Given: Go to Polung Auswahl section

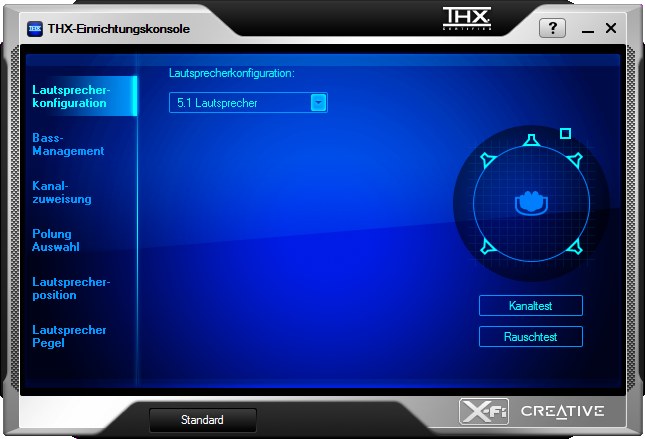Looking at the screenshot, I should [56, 240].
